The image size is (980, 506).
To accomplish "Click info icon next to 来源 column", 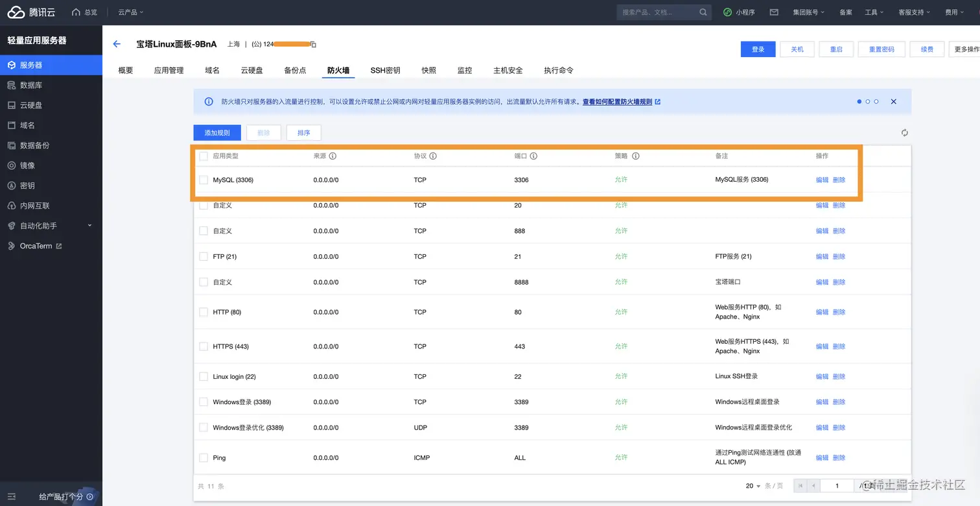I will coord(332,156).
